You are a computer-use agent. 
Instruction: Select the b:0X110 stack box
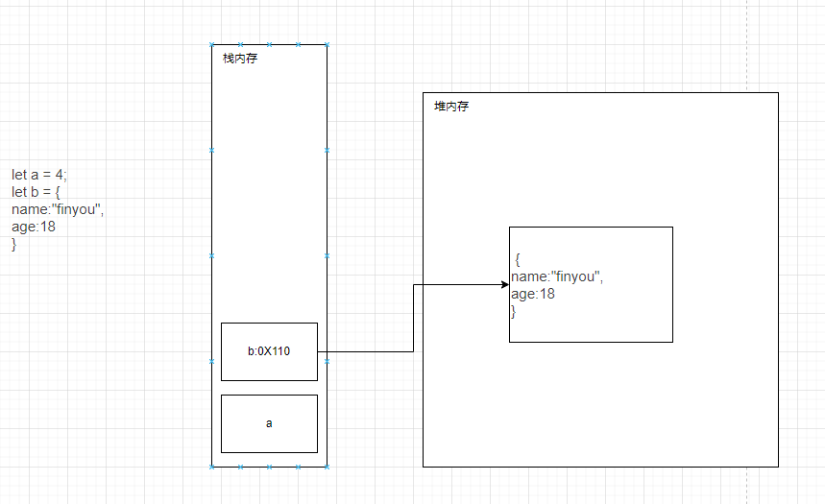pos(269,351)
